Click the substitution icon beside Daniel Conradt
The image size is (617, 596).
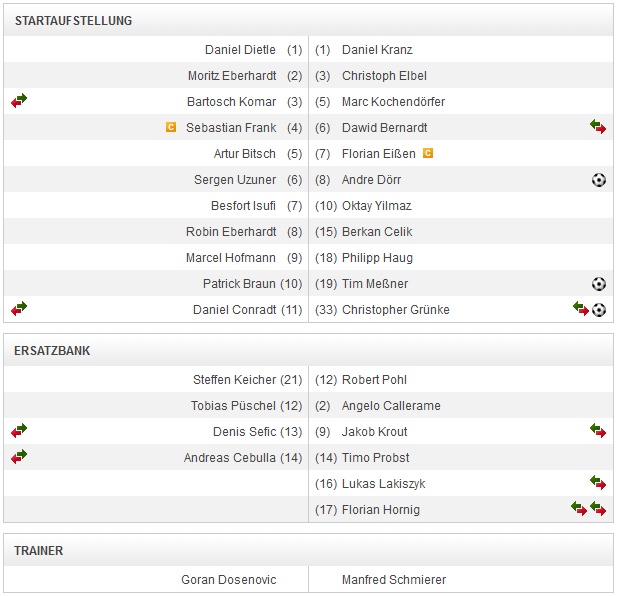pyautogui.click(x=19, y=309)
